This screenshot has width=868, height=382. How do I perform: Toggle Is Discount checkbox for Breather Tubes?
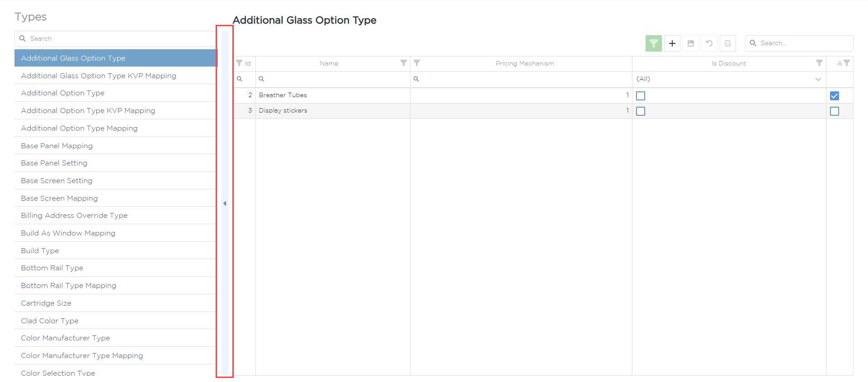click(641, 96)
